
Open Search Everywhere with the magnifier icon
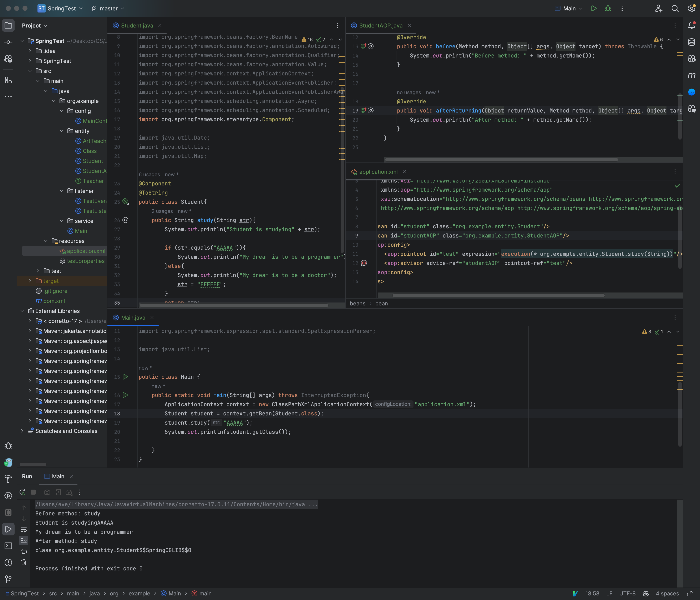pos(675,9)
